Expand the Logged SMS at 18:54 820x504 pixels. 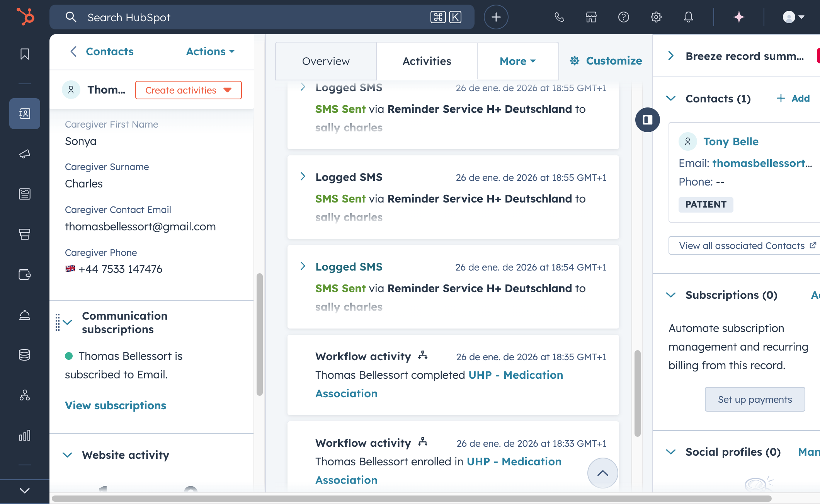(x=303, y=266)
